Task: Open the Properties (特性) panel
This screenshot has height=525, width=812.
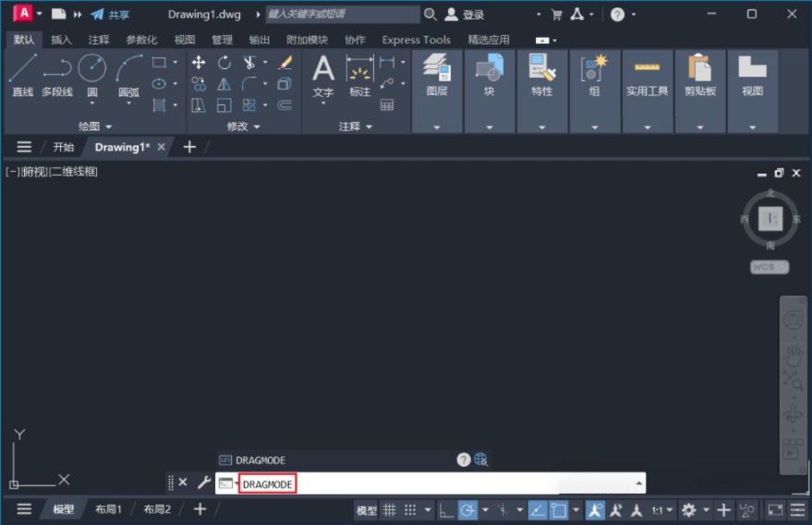Action: (541, 92)
